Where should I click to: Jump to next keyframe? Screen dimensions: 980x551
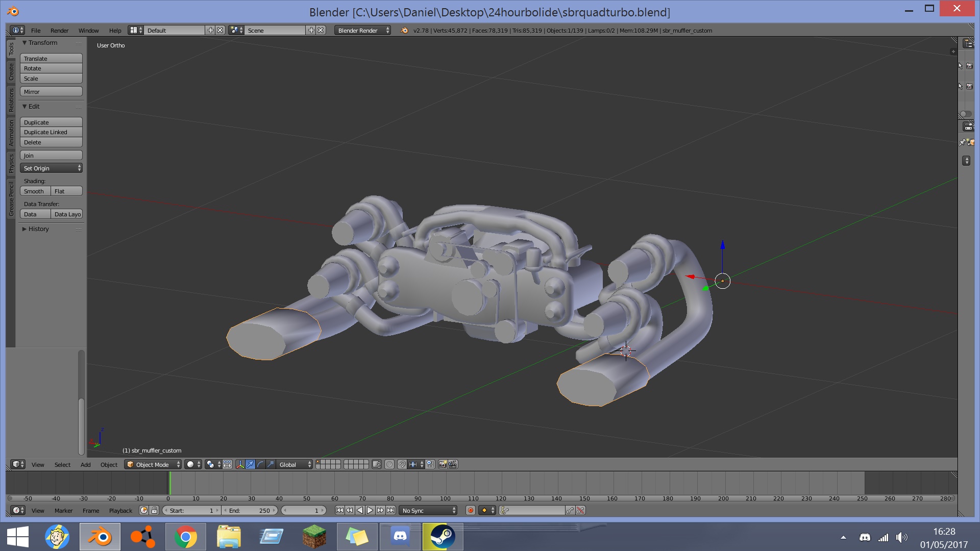(380, 510)
